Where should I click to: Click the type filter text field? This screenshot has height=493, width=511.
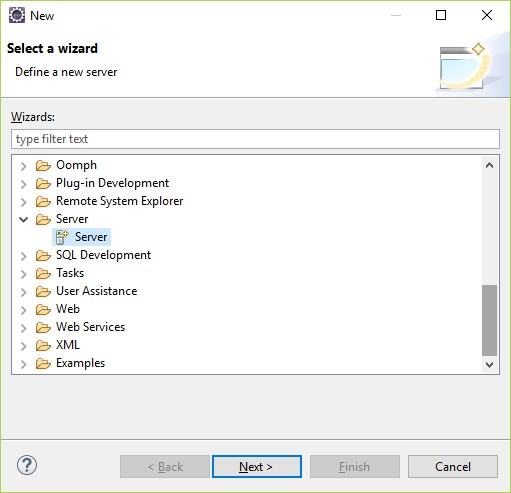click(x=255, y=139)
